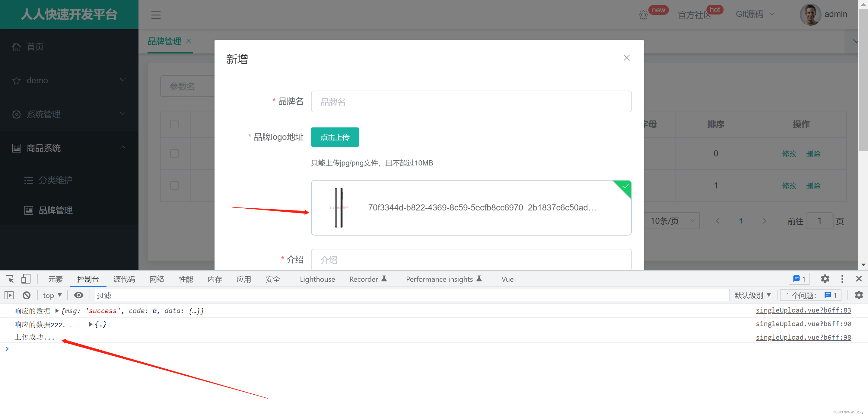Open the top context dropdown in console
The height and width of the screenshot is (417, 868).
coord(52,296)
